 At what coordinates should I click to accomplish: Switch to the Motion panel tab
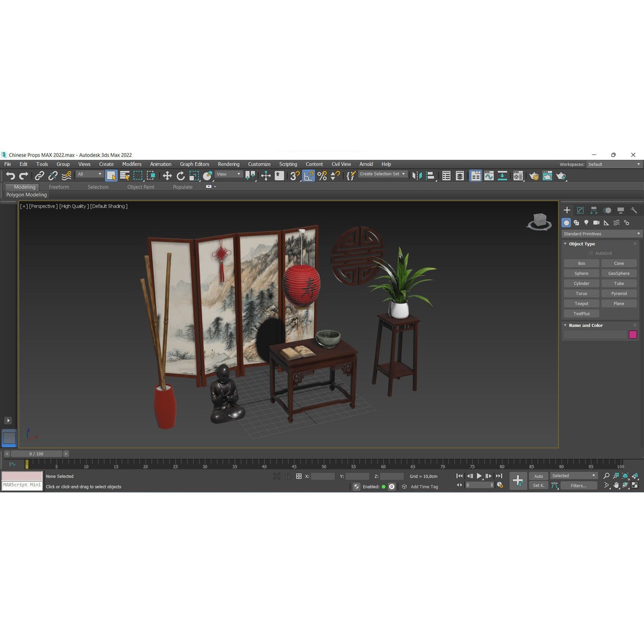pos(608,210)
